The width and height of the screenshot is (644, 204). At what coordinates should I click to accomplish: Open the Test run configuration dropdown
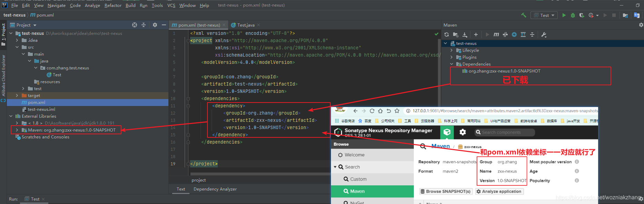point(544,15)
